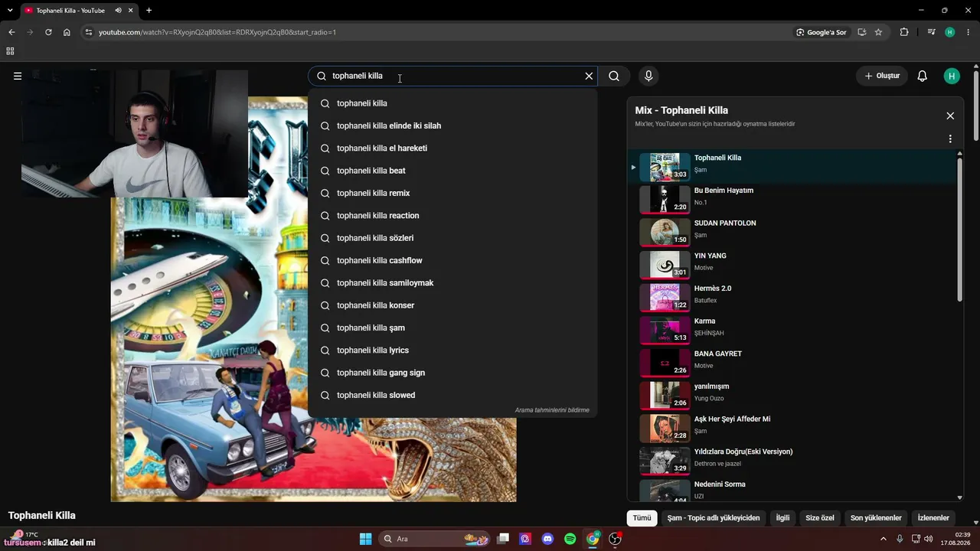
Task: Play 'Bu Benim Hayatım' from the mix
Action: click(x=792, y=200)
